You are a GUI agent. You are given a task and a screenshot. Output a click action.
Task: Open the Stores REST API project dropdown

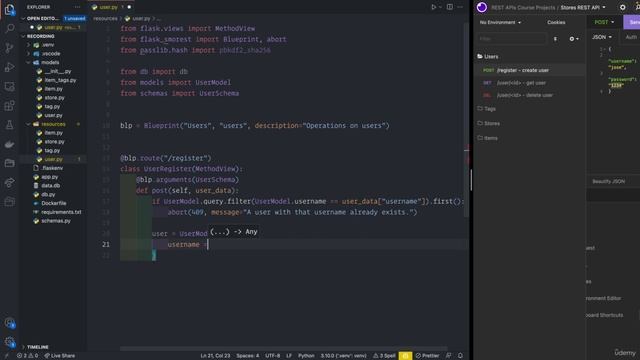pos(583,7)
